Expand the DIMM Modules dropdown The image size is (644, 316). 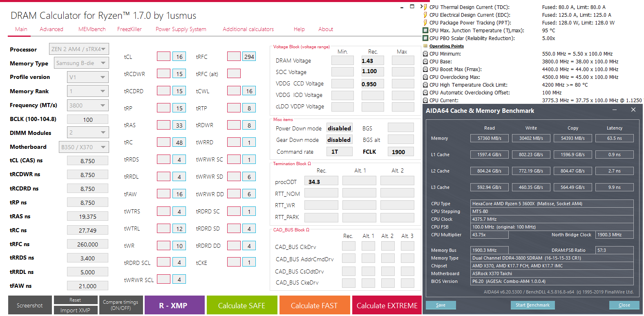(88, 132)
